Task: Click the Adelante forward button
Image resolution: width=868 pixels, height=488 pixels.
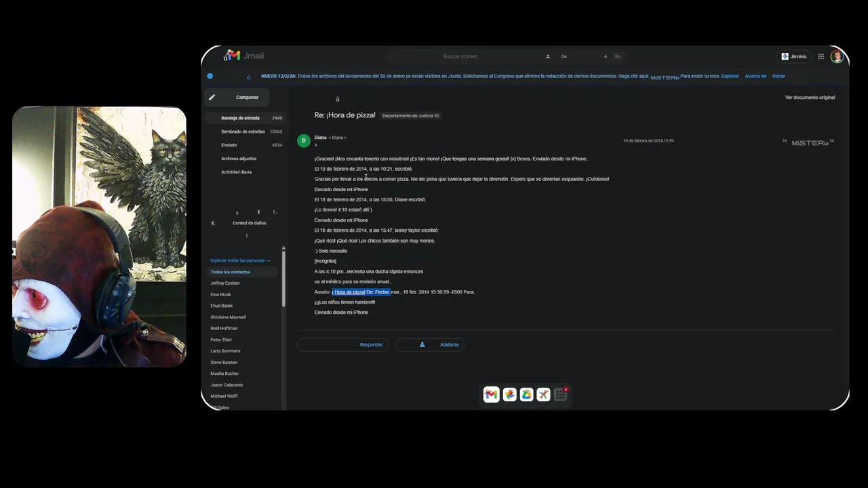Action: [430, 344]
